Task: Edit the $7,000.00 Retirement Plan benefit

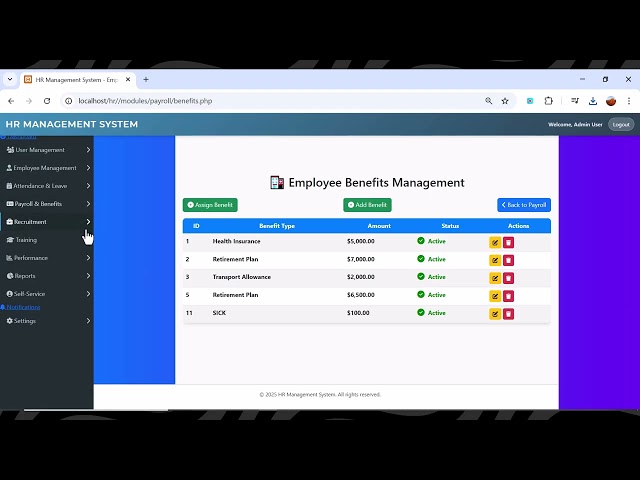Action: (495, 260)
